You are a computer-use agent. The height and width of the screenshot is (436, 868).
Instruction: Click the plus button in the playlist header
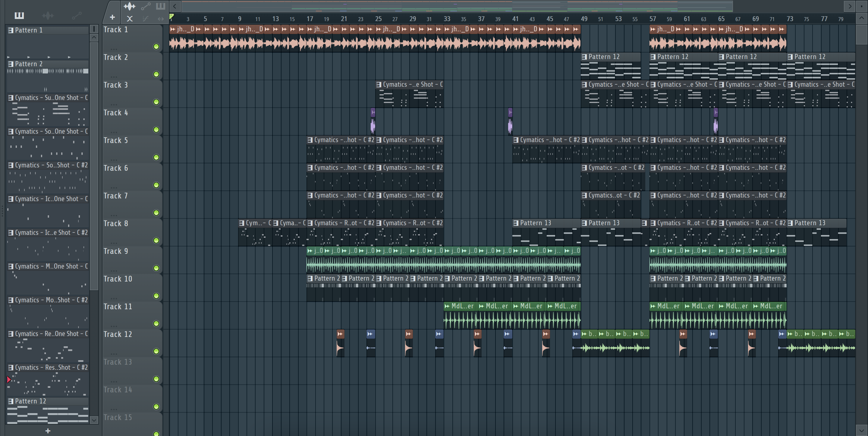(x=112, y=17)
